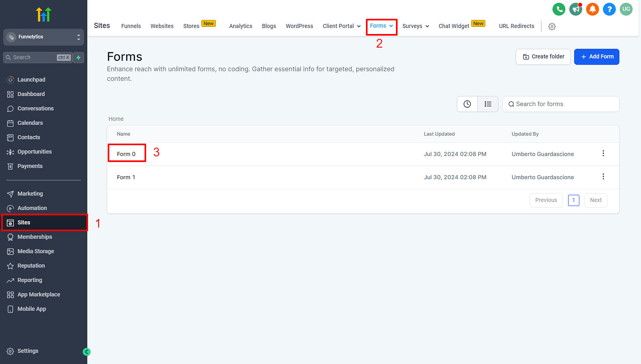Expand the Forms dropdown tab
641x364 pixels.
tap(382, 26)
